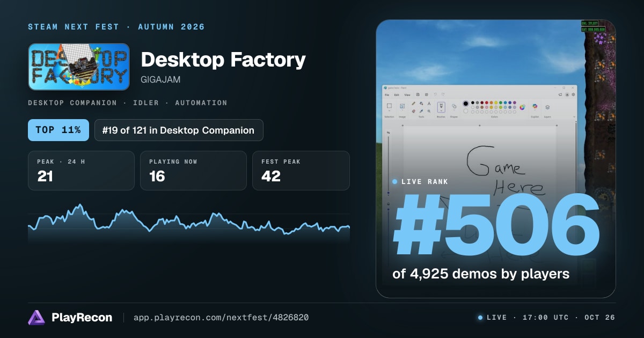
Task: Click the #506 live rank number
Action: [x=497, y=226]
